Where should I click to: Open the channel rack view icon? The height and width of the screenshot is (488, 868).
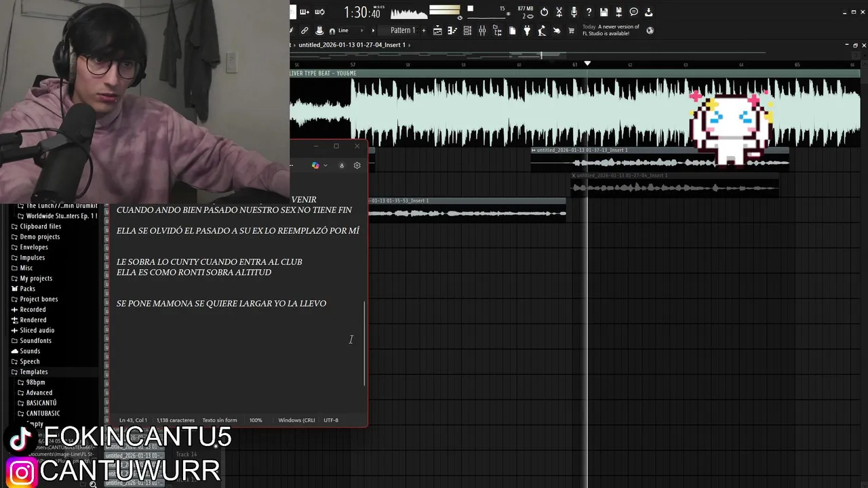coord(467,30)
